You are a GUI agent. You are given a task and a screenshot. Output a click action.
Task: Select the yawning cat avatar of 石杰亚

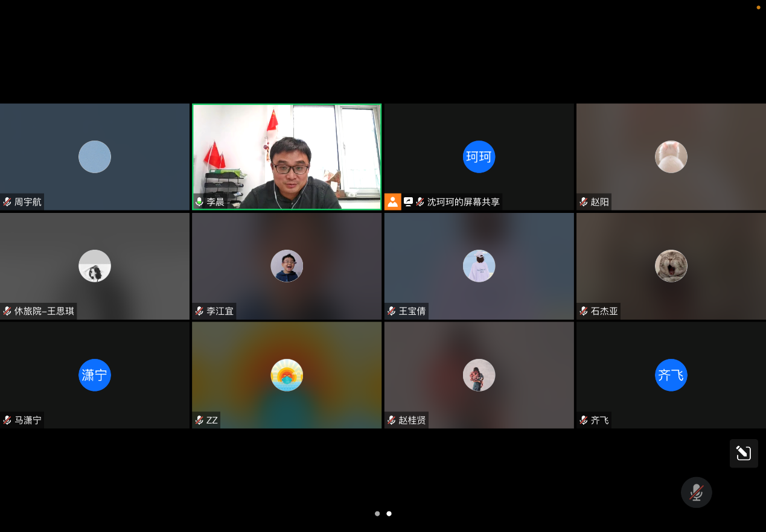[671, 266]
